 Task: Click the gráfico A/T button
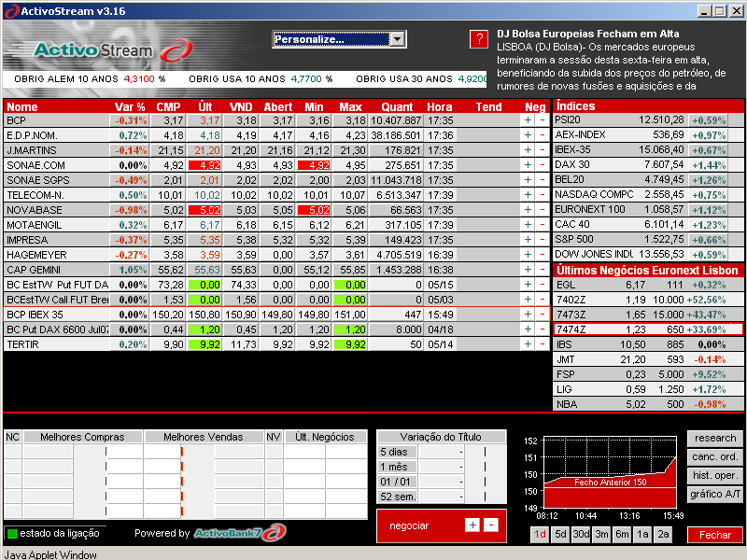point(715,494)
